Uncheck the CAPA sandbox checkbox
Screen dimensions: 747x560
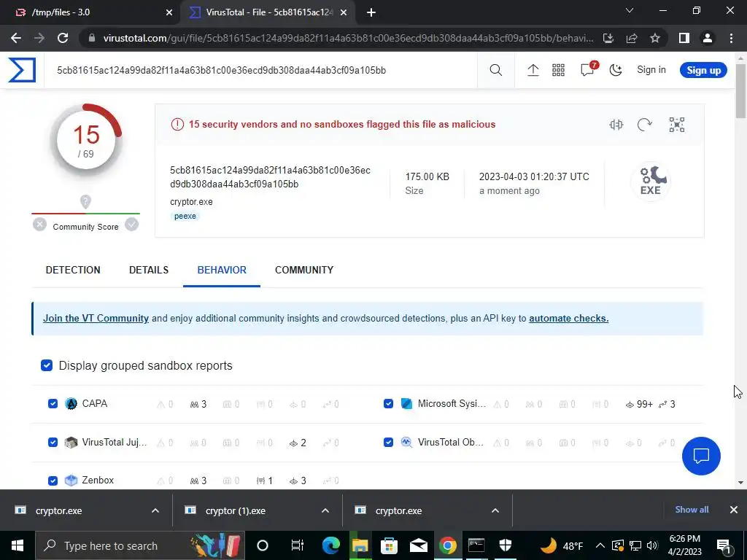click(x=53, y=404)
